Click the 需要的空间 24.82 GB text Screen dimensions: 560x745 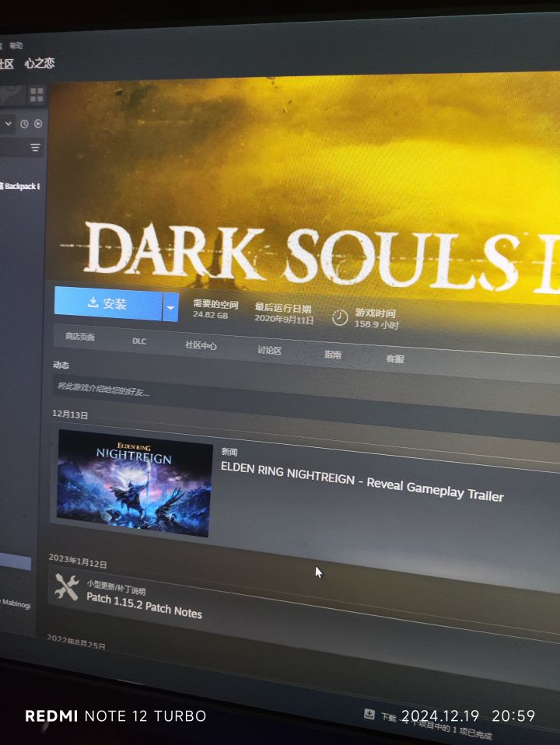[215, 309]
